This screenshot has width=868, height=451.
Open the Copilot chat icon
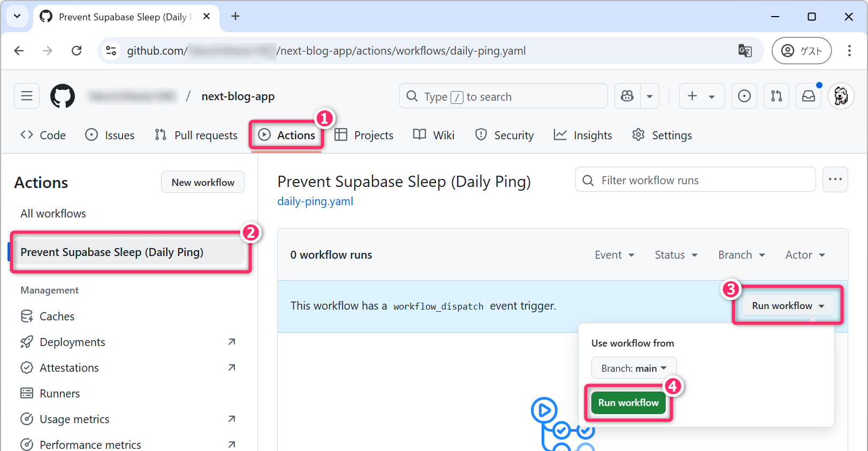pos(627,96)
